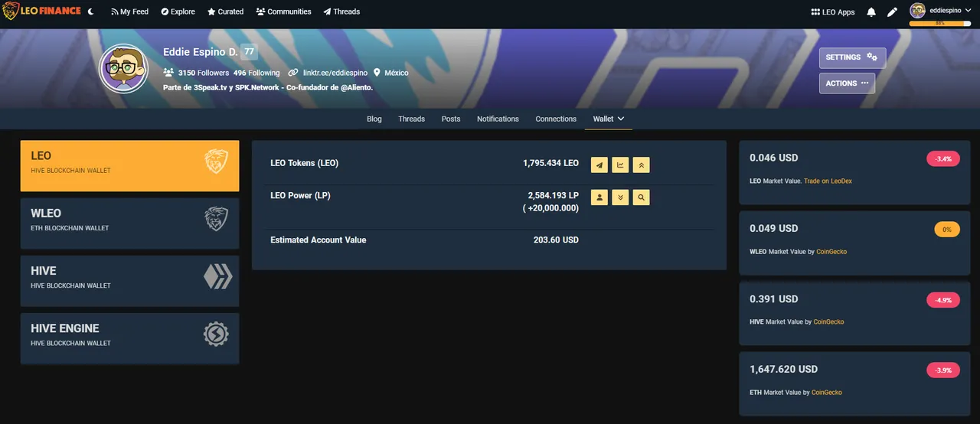Click the LEO Power magnifier search icon
Screen dimensions: 980x424
(x=642, y=197)
